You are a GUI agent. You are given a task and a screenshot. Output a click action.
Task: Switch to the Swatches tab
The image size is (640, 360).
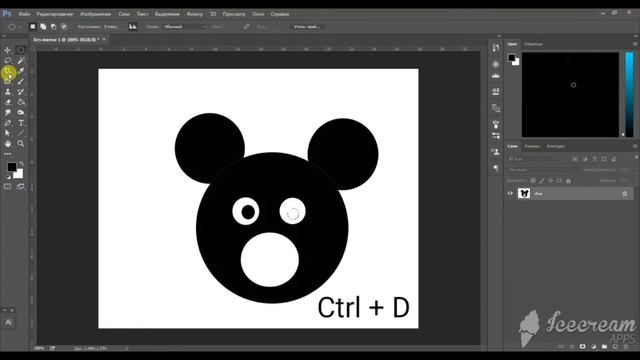(533, 44)
